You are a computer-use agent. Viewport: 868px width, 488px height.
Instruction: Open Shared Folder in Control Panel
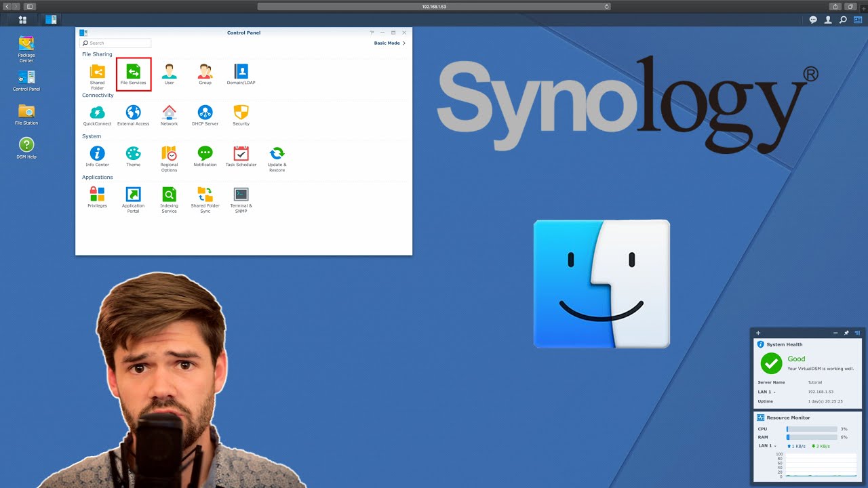[x=97, y=77]
